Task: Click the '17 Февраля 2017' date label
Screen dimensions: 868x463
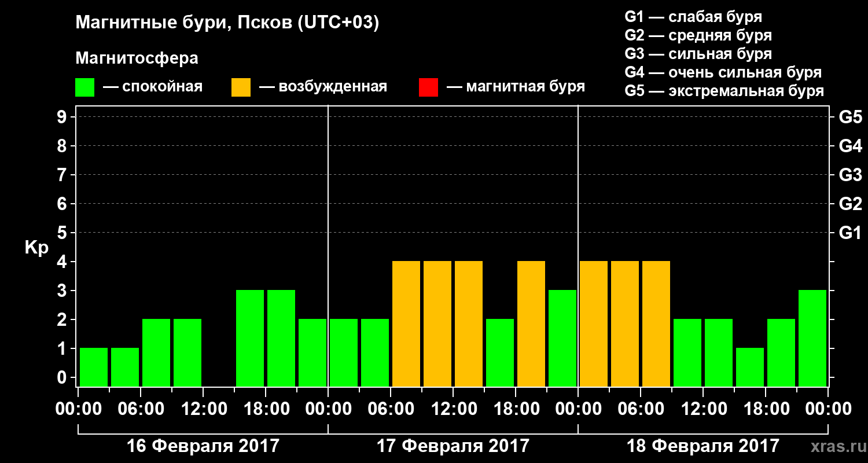Action: (x=453, y=446)
